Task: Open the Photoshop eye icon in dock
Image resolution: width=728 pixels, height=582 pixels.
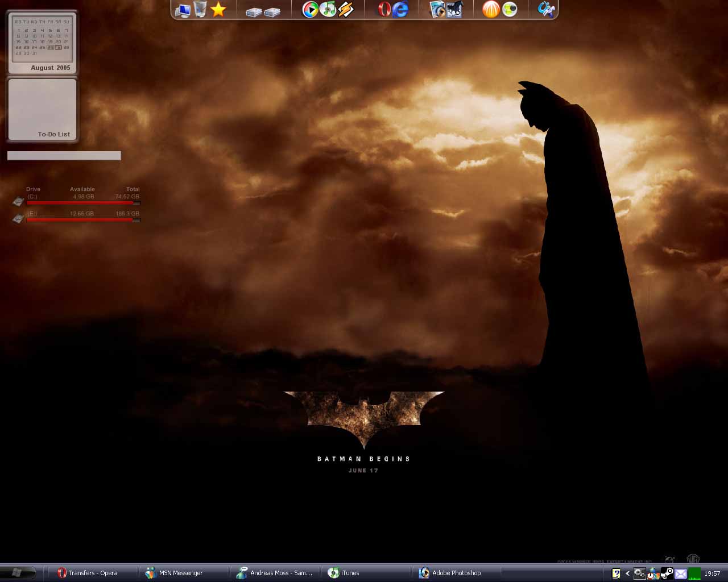Action: tap(437, 9)
